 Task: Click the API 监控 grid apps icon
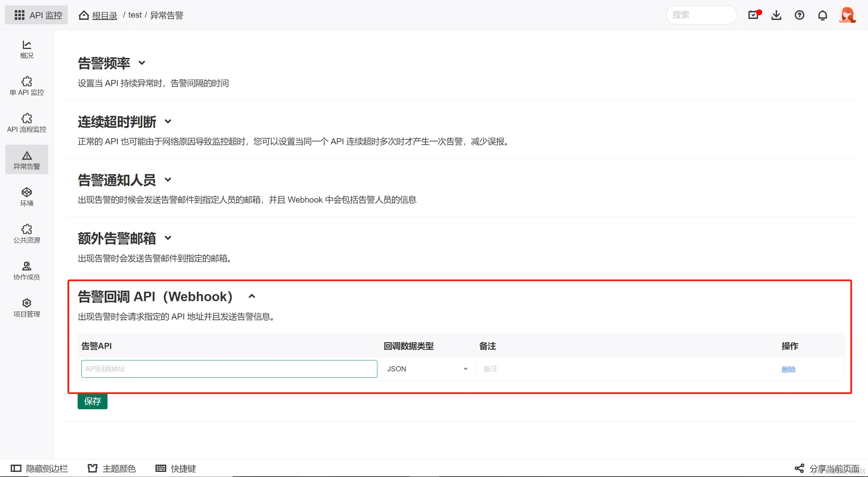[19, 15]
